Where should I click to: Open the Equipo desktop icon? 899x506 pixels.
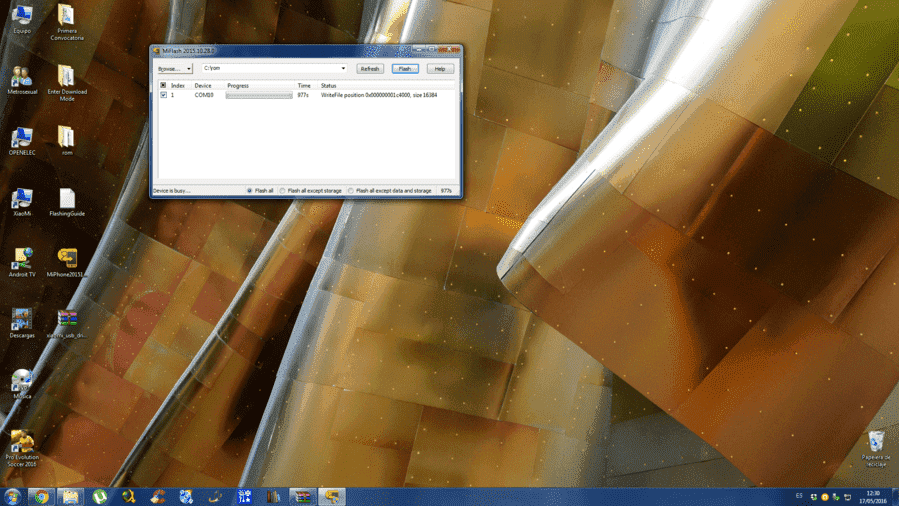22,19
